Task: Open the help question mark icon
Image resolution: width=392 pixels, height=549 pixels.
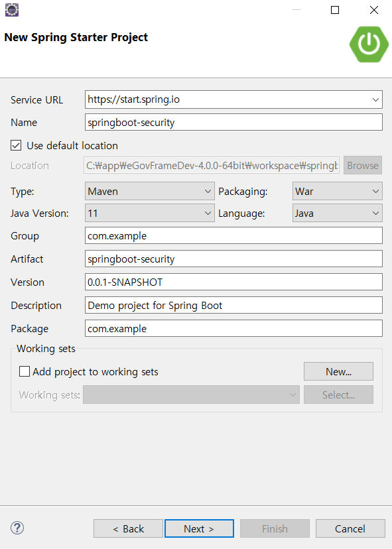Action: pyautogui.click(x=17, y=528)
